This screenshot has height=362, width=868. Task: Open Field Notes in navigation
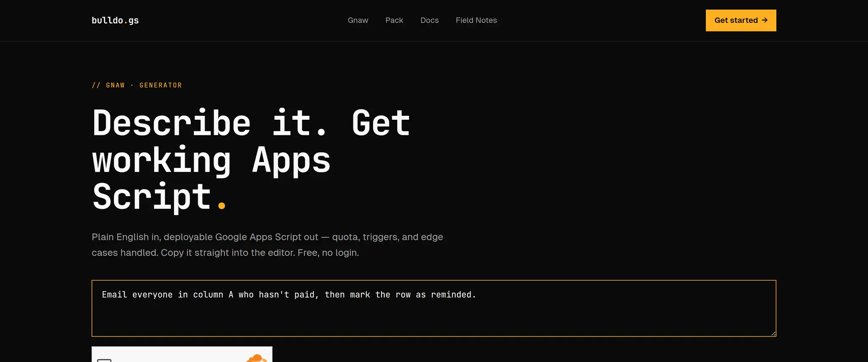click(476, 20)
